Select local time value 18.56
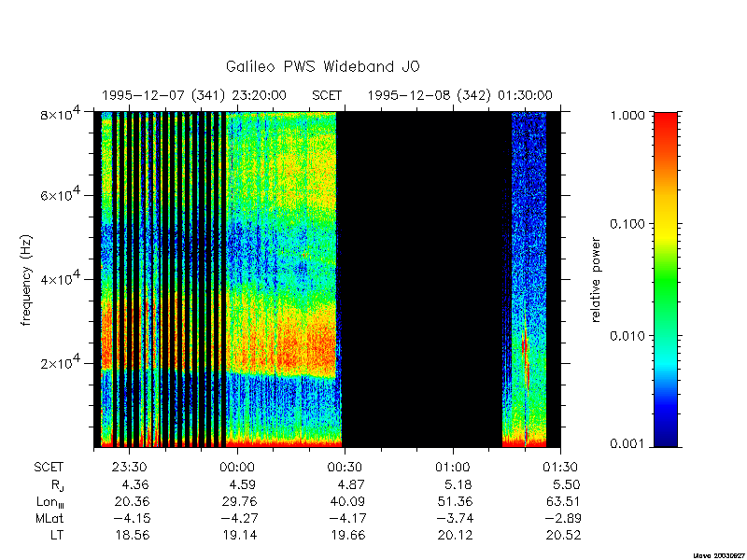 (x=133, y=535)
